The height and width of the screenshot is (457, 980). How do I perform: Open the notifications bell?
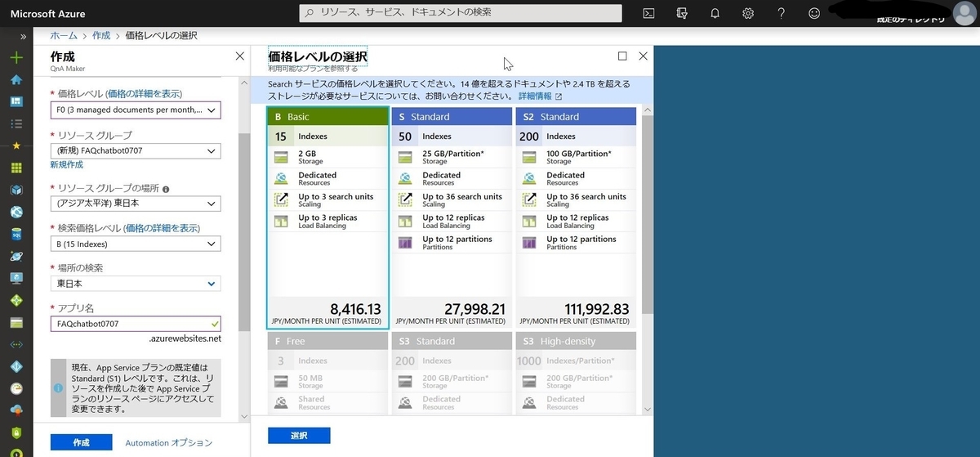point(715,13)
